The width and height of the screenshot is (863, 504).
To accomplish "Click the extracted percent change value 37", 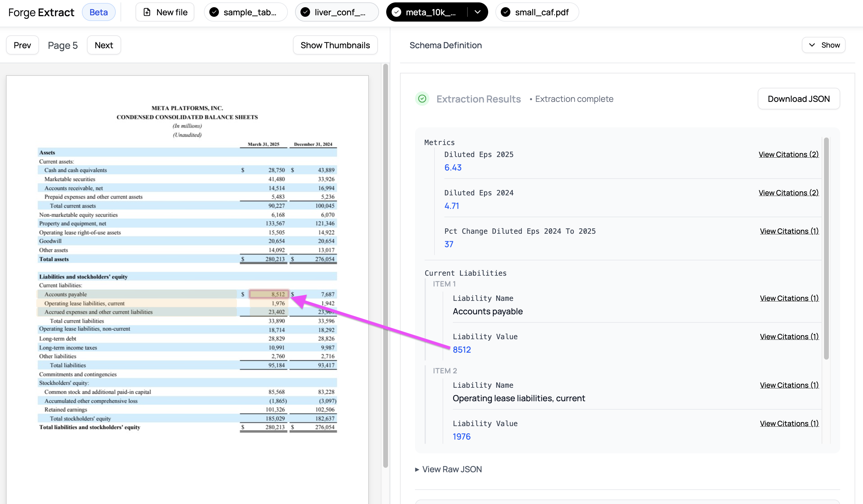I will coord(449,244).
